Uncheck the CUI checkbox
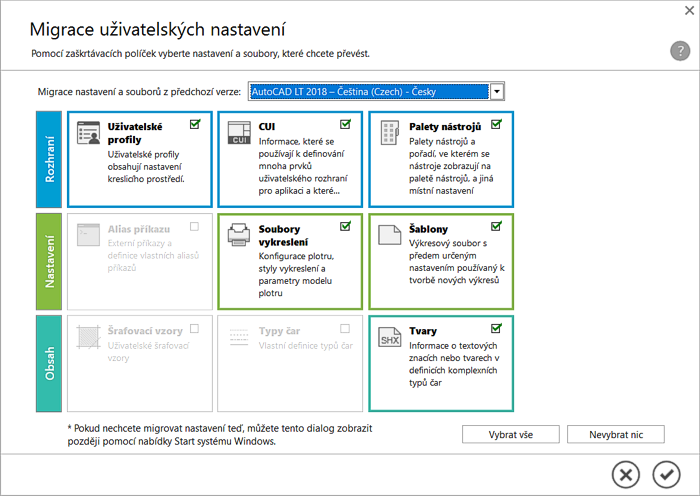Screen dimensions: 700x496 [x=345, y=125]
